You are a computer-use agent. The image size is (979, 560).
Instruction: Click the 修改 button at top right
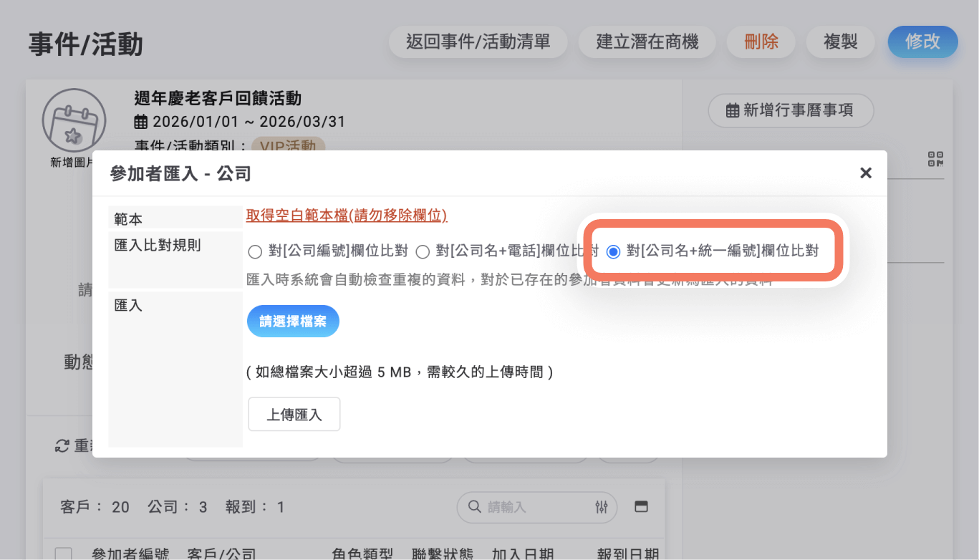point(922,42)
